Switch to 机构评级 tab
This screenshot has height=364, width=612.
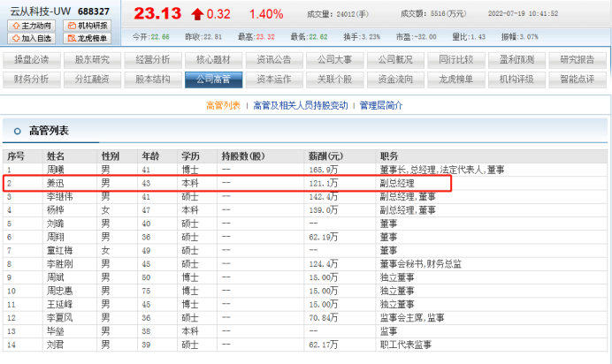point(516,80)
